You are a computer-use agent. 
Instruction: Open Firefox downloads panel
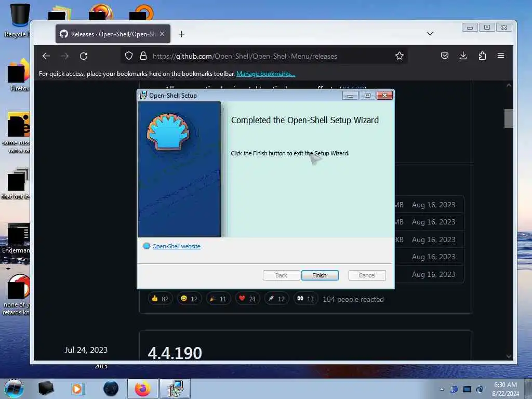tap(463, 56)
